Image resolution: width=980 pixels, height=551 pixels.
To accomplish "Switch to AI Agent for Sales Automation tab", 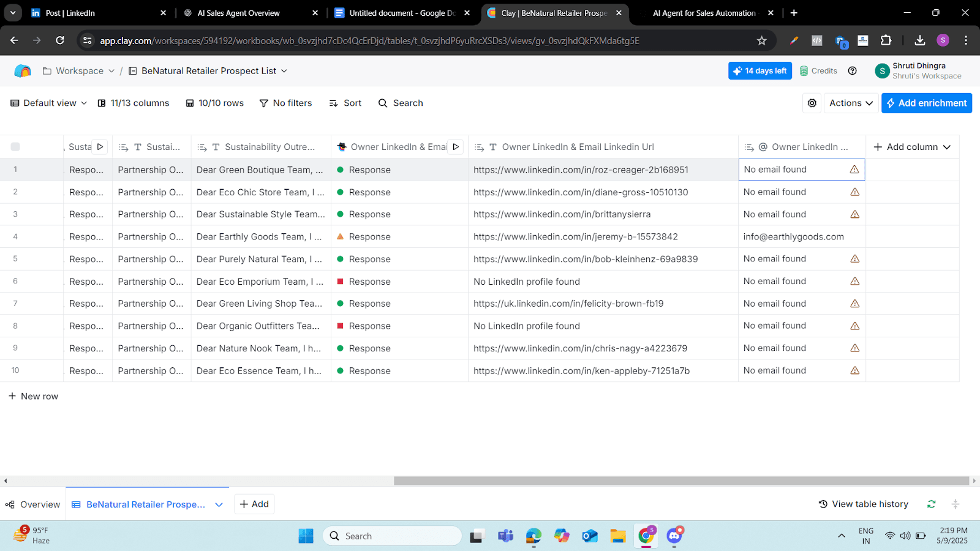I will (706, 13).
